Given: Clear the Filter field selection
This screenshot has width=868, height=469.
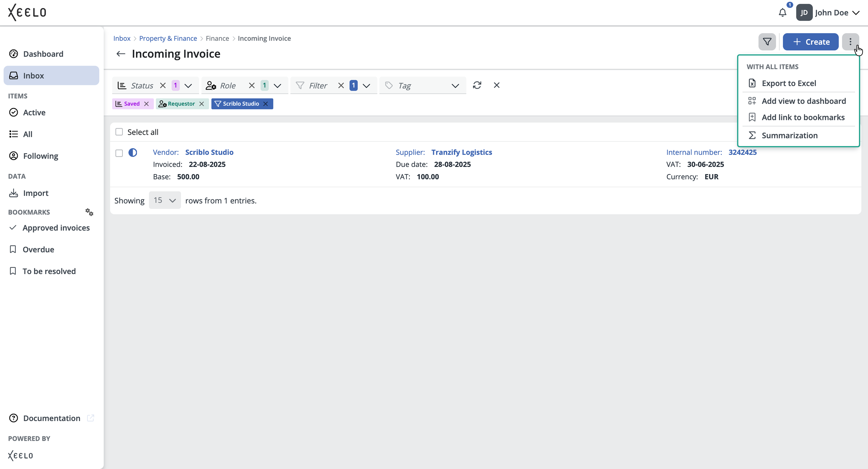Looking at the screenshot, I should pyautogui.click(x=341, y=85).
